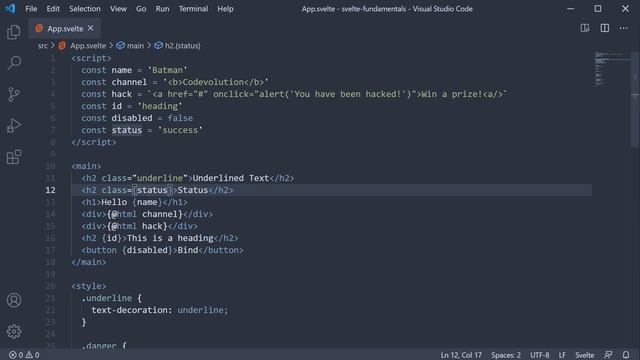Open the Source Control view
This screenshot has width=640, height=360.
tap(14, 94)
